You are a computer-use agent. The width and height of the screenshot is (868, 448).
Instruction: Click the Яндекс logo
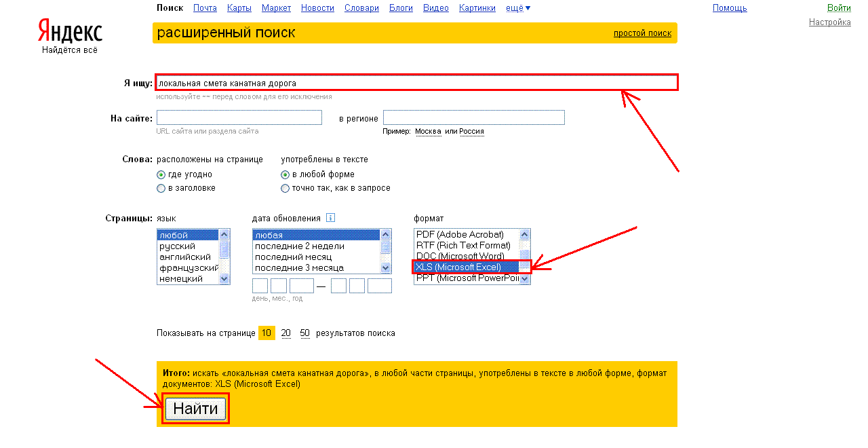(x=70, y=33)
